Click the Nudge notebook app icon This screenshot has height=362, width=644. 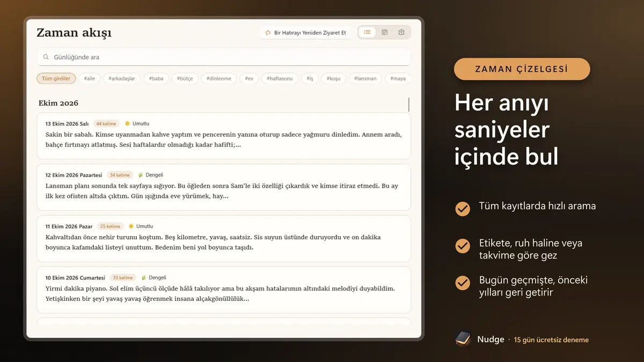coord(463,338)
